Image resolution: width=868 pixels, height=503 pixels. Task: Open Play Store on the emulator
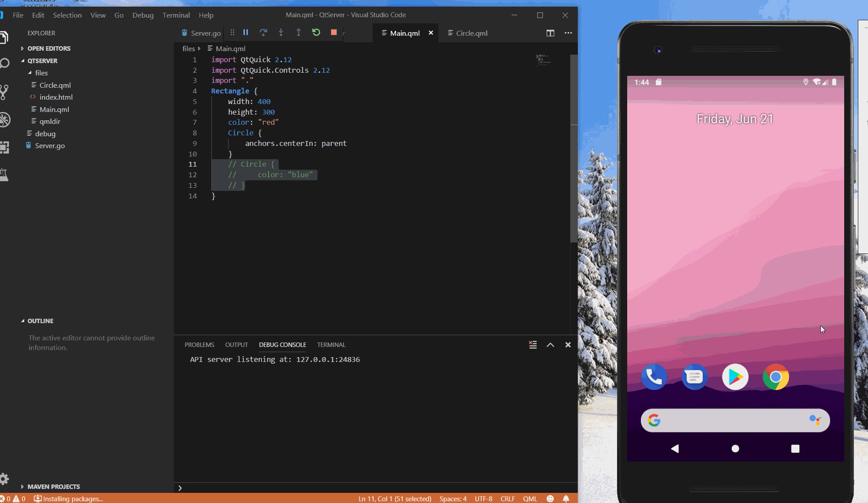click(x=735, y=377)
